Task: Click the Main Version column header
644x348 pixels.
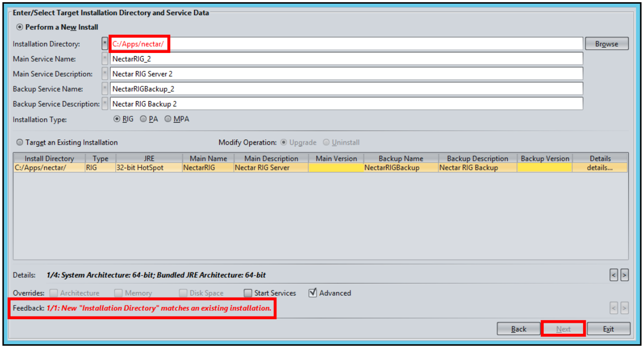Action: [x=336, y=158]
